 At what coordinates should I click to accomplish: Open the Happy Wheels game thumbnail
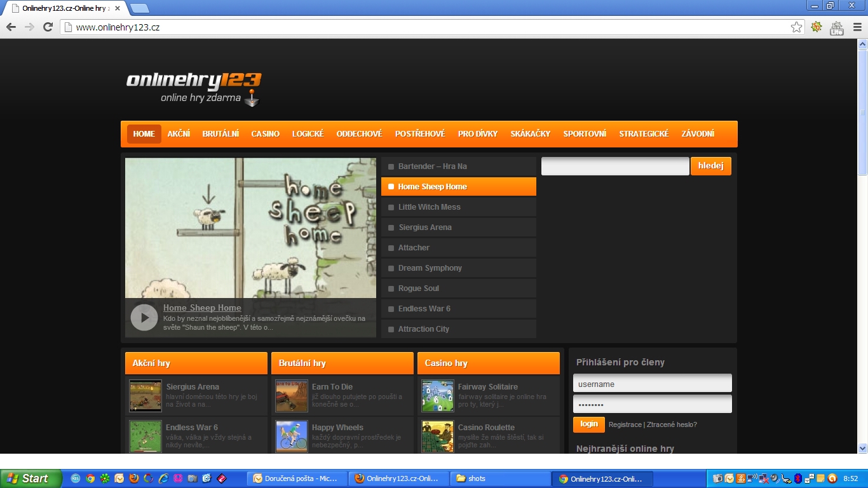[292, 437]
